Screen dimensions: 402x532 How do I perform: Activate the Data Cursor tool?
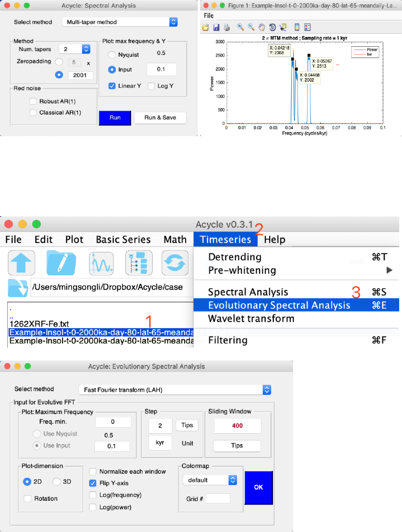click(283, 27)
